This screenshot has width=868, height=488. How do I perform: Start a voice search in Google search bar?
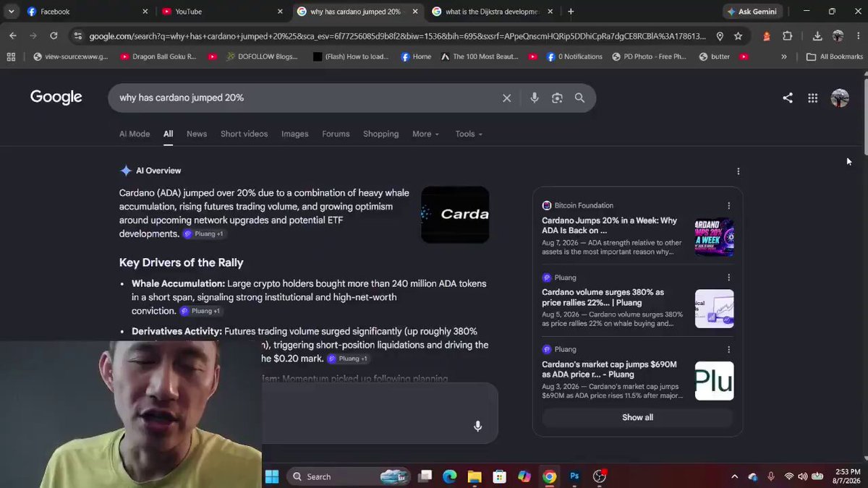pos(535,98)
